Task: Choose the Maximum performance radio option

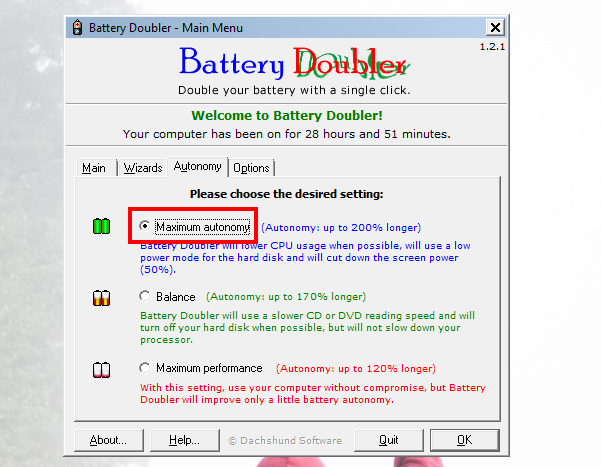Action: pos(145,368)
